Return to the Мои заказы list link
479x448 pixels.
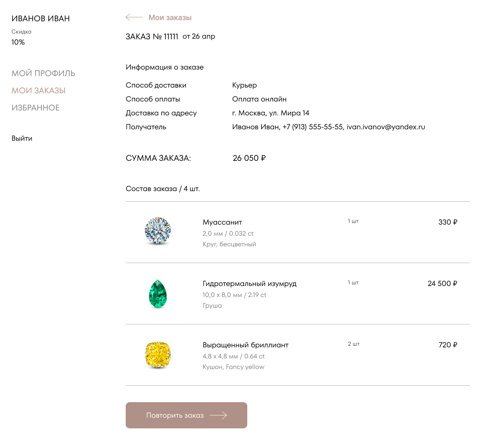click(170, 18)
